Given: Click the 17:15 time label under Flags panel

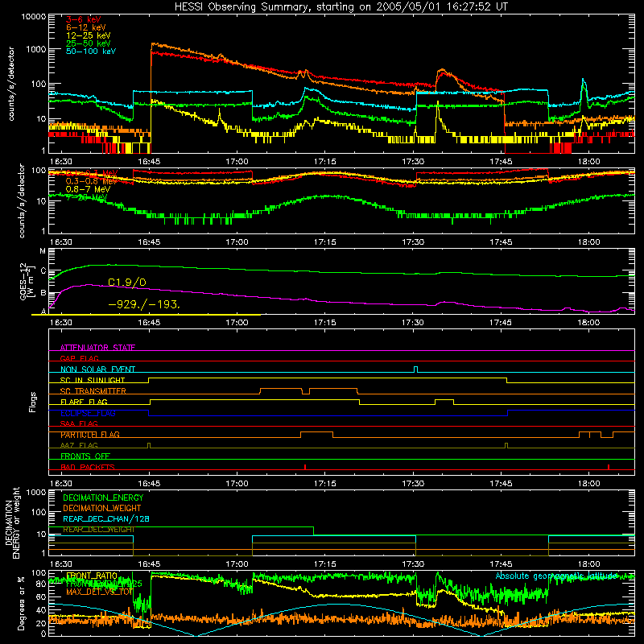Looking at the screenshot, I should pos(325,484).
